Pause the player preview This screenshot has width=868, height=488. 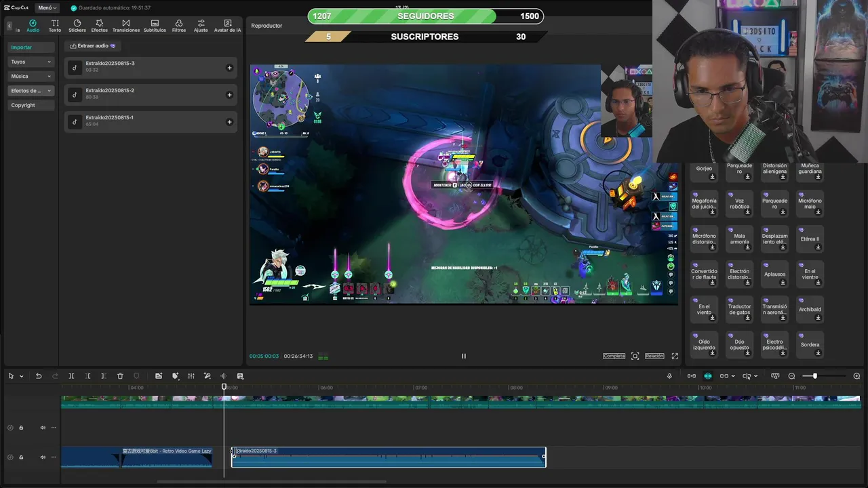click(464, 356)
